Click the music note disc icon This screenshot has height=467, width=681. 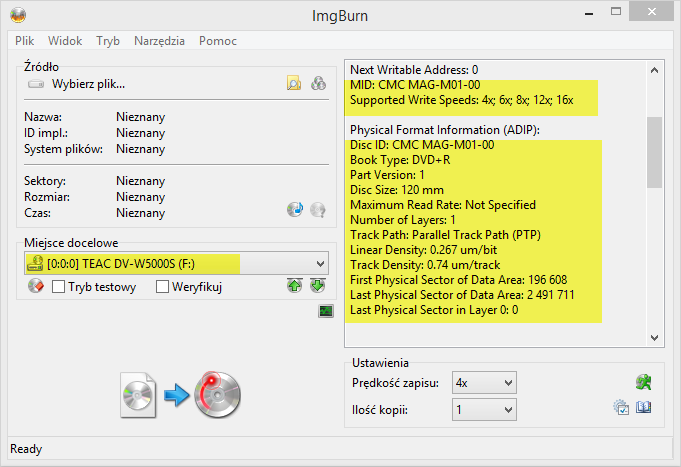tap(295, 210)
